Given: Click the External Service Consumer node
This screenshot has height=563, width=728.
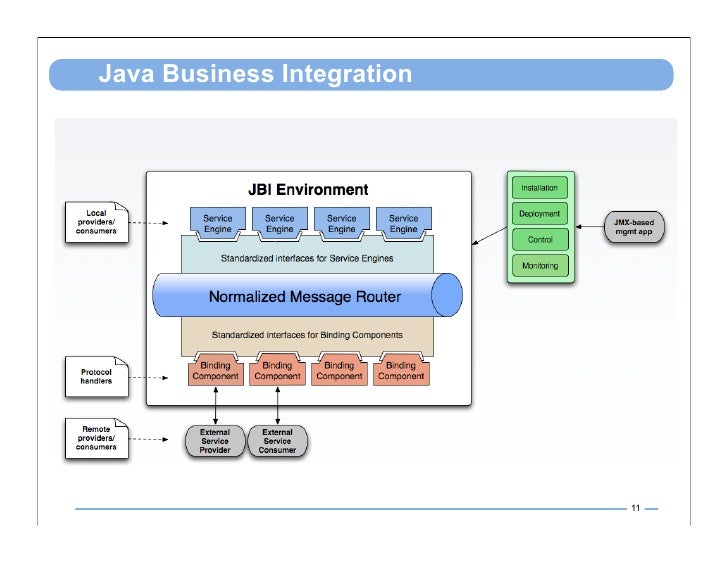Looking at the screenshot, I should point(277,441).
